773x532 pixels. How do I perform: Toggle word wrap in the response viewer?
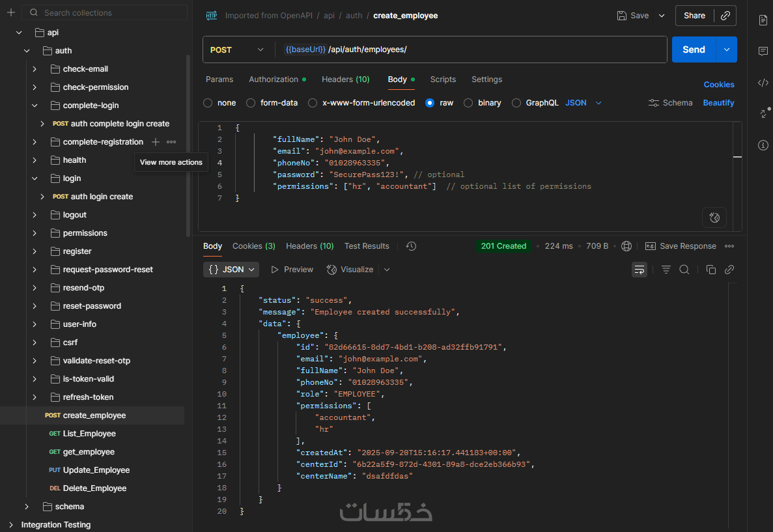click(x=639, y=270)
